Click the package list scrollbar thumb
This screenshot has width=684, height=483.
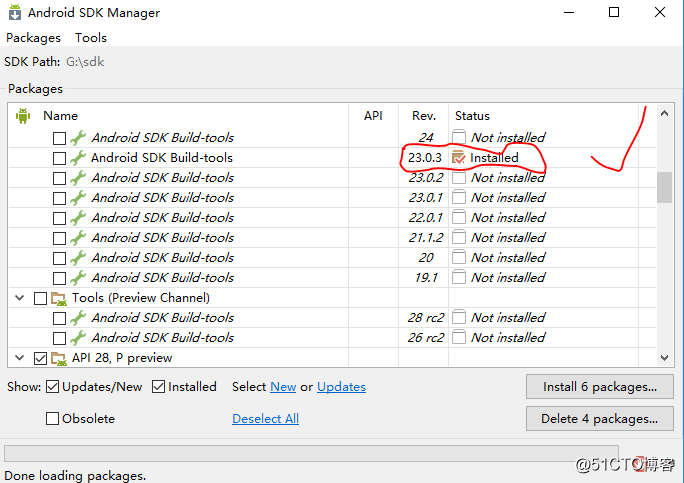[x=664, y=188]
